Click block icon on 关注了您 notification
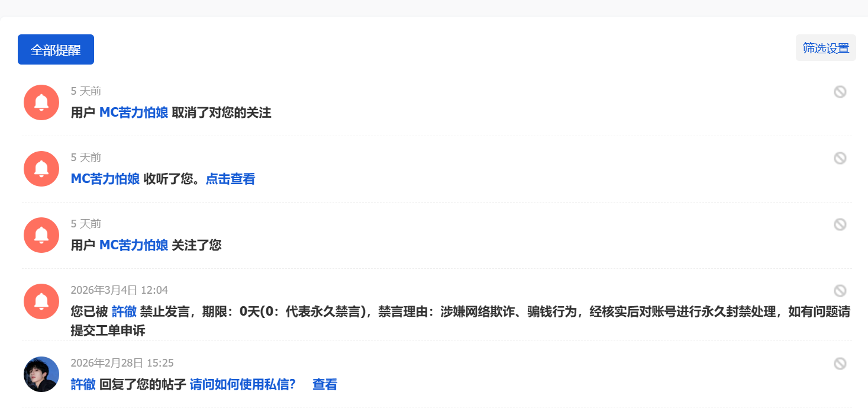Screen dimensions: 868x411 click(840, 224)
